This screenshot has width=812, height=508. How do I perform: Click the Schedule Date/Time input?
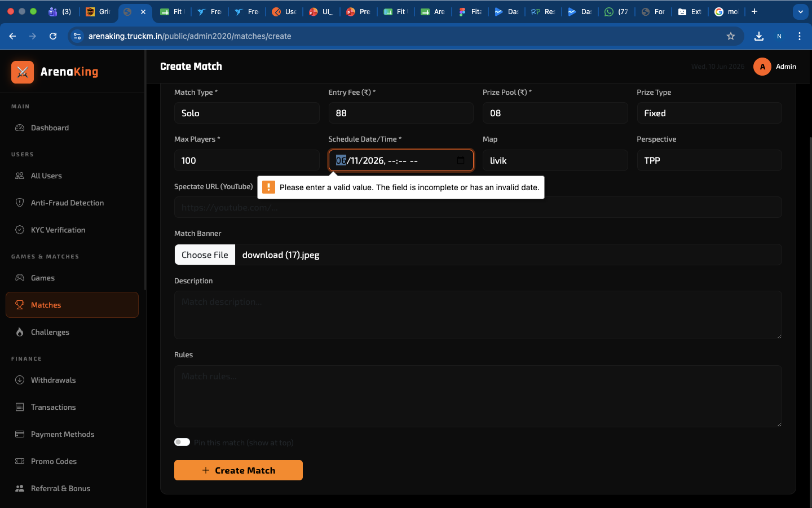401,160
